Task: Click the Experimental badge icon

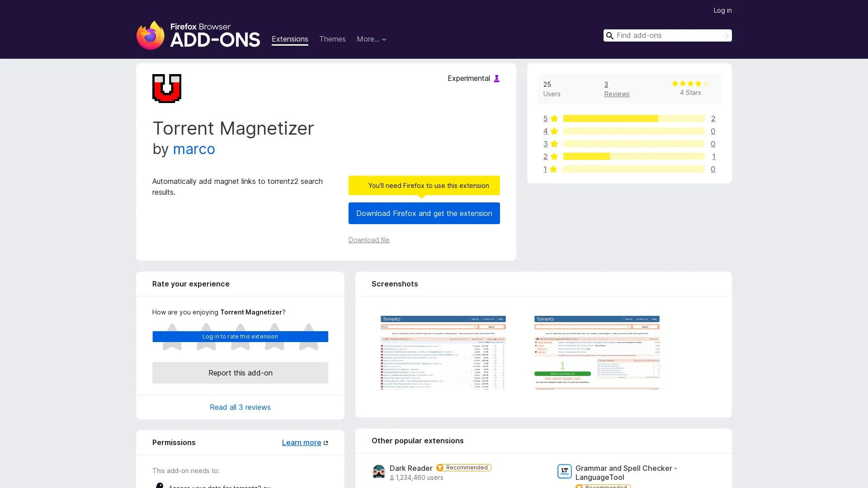Action: click(x=496, y=78)
